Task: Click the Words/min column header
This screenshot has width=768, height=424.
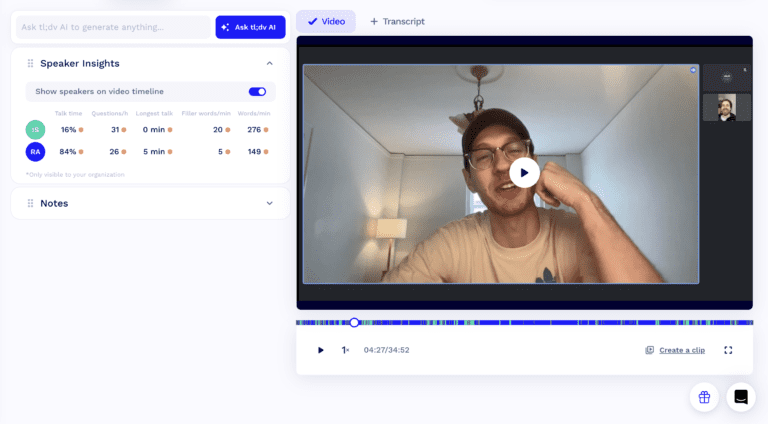Action: click(x=254, y=114)
